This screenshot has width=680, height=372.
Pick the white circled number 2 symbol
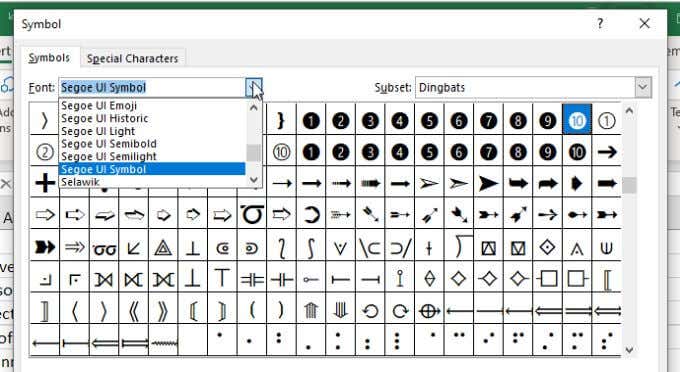pyautogui.click(x=45, y=152)
